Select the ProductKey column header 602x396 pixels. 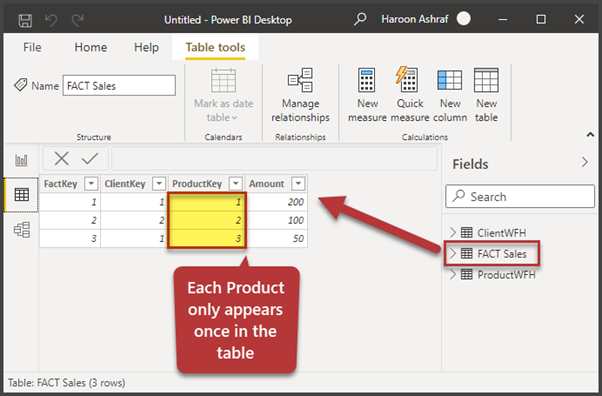197,184
